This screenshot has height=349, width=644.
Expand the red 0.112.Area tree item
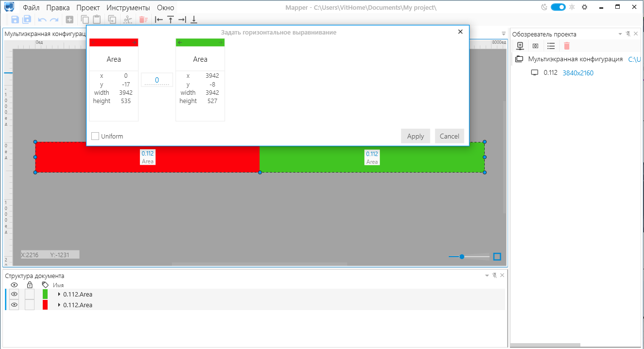[x=59, y=305]
